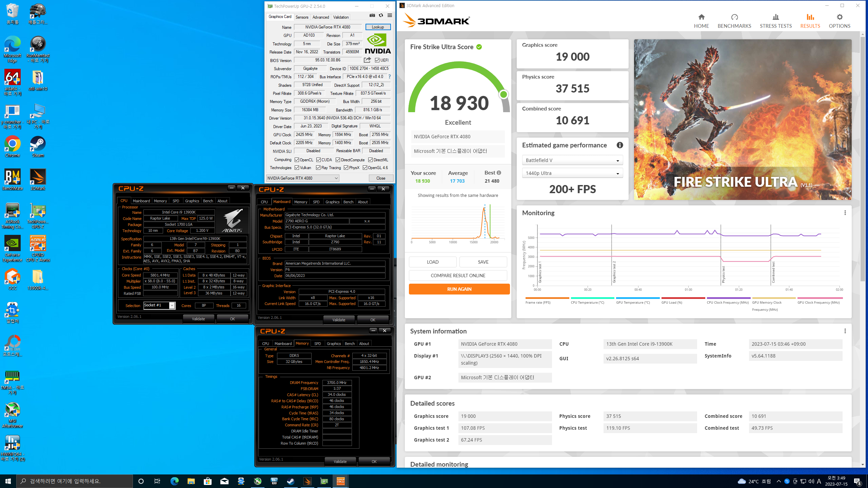Screen dimensions: 868x488
Task: Click the GPU-Z refresh icon
Action: (381, 16)
